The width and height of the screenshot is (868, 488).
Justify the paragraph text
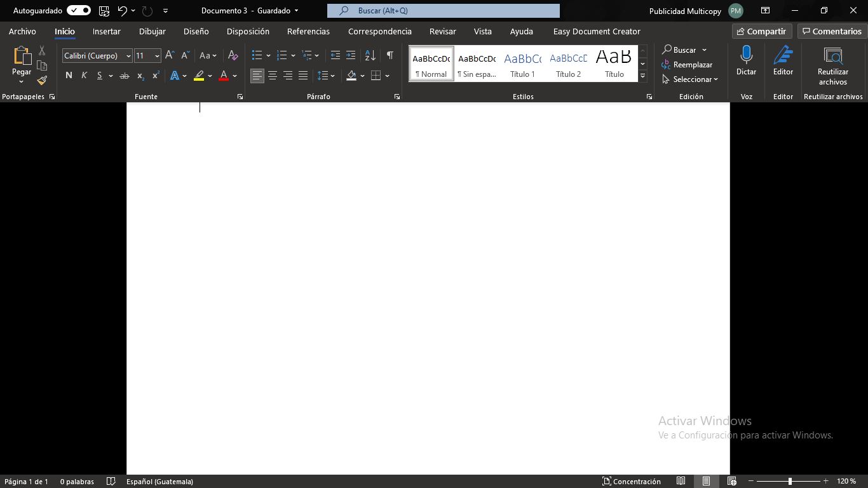tap(303, 76)
